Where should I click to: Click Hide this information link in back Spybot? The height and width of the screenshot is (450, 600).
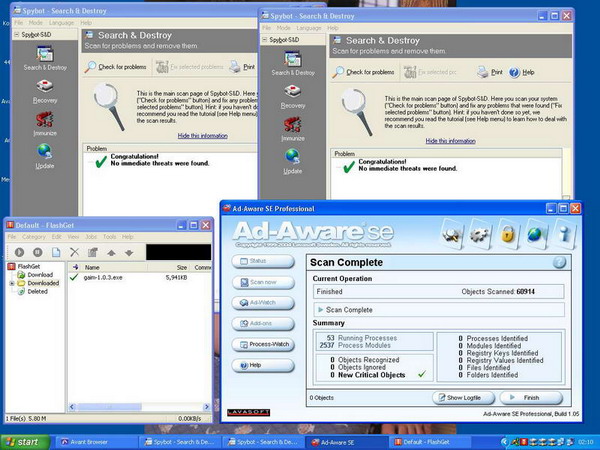click(202, 135)
